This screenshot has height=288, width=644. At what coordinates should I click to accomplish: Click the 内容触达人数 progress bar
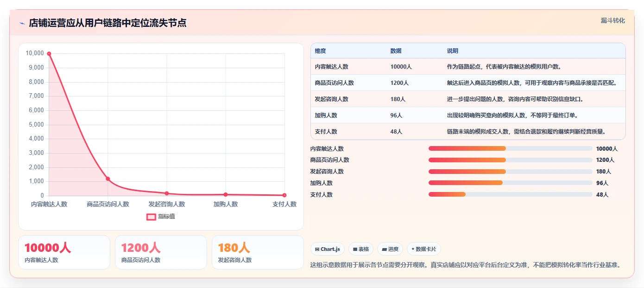(511, 148)
